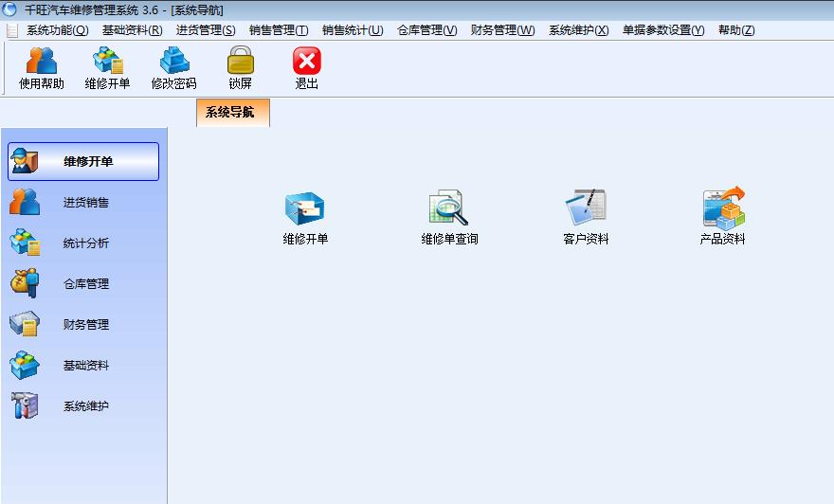
Task: Open 客户资料 from the navigation panel
Action: point(586,218)
